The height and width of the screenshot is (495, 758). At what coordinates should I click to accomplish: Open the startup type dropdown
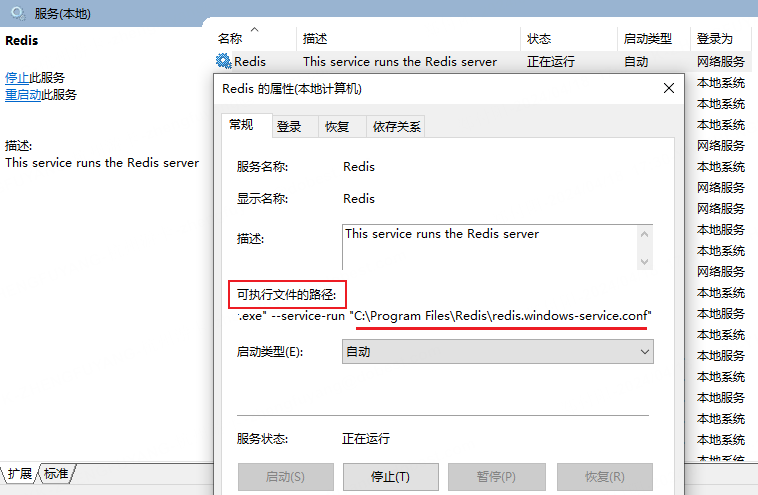pyautogui.click(x=497, y=351)
